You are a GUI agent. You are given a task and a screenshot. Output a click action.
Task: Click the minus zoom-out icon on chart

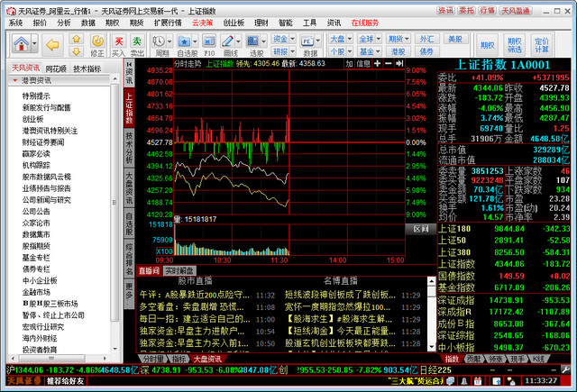(389, 64)
